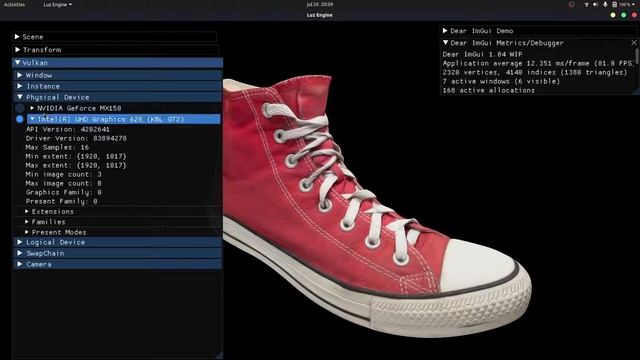The width and height of the screenshot is (640, 360).
Task: Click the 'Application average' frame time line
Action: [x=538, y=63]
